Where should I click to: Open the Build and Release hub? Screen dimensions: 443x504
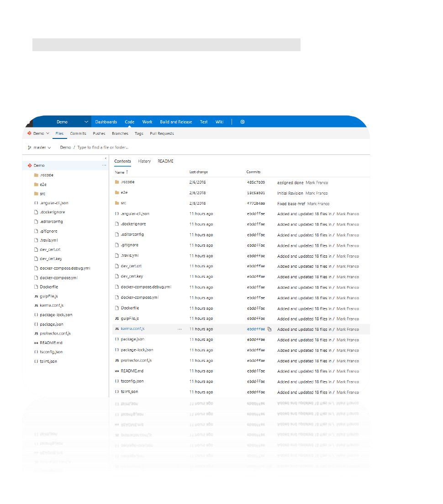[176, 122]
